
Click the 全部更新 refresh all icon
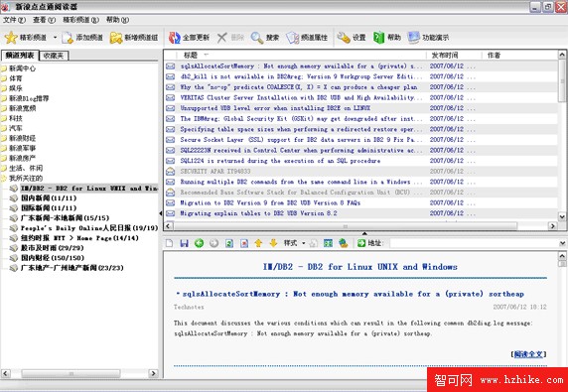tap(175, 38)
